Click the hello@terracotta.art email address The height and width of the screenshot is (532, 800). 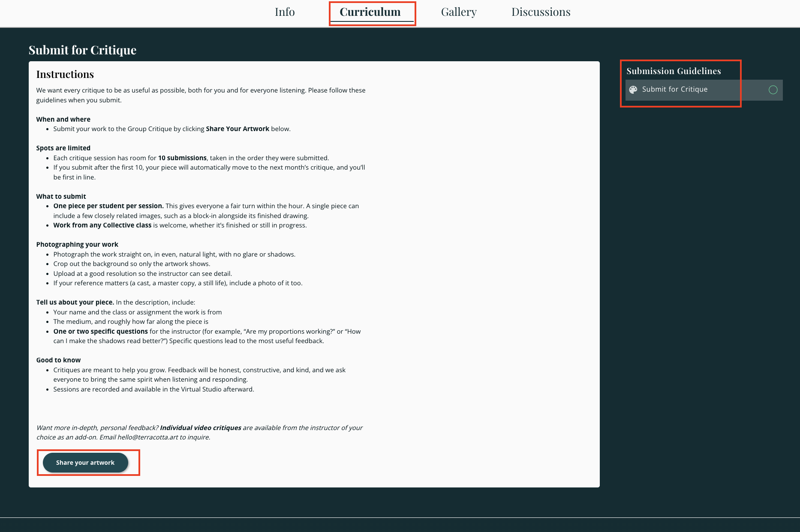pyautogui.click(x=147, y=437)
